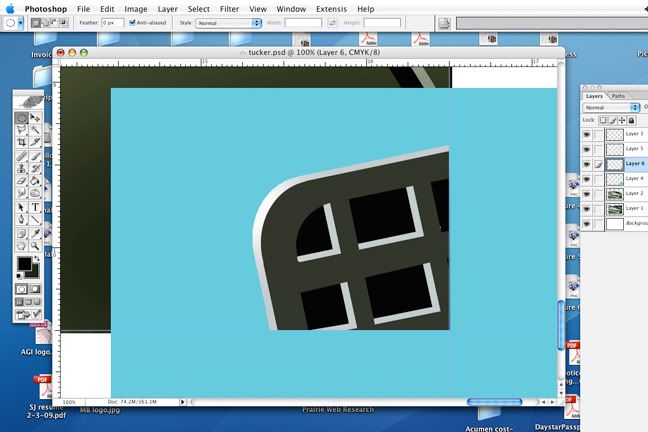The image size is (648, 432).
Task: Hide the Background layer eye icon
Action: point(586,224)
